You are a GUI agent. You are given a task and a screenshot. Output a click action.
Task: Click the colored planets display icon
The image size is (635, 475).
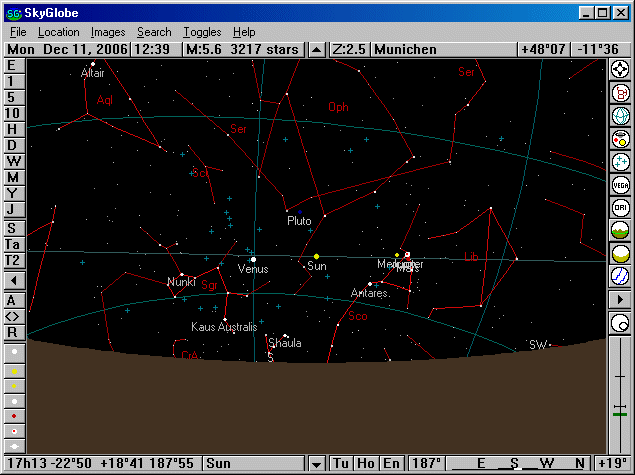pos(620,138)
